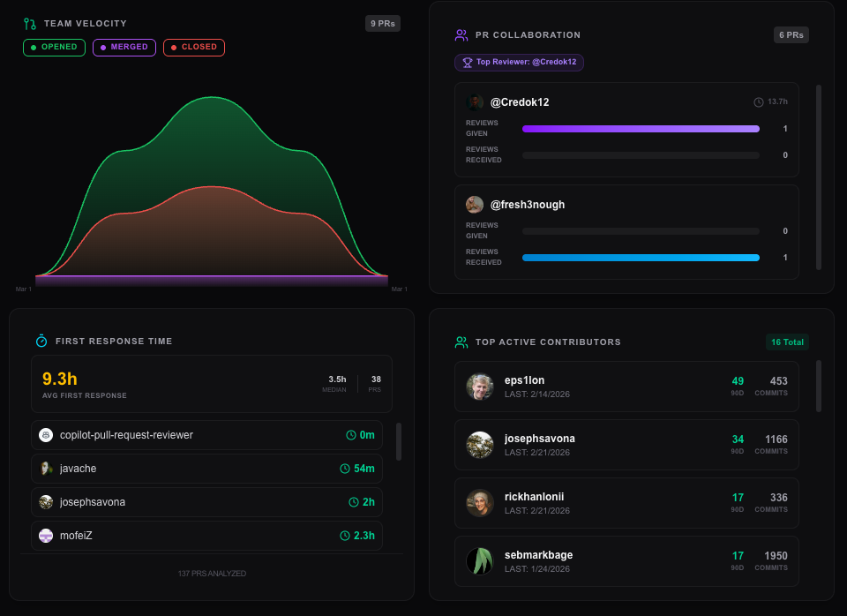
Task: Open the eps1lon contributor name
Action: 524,380
